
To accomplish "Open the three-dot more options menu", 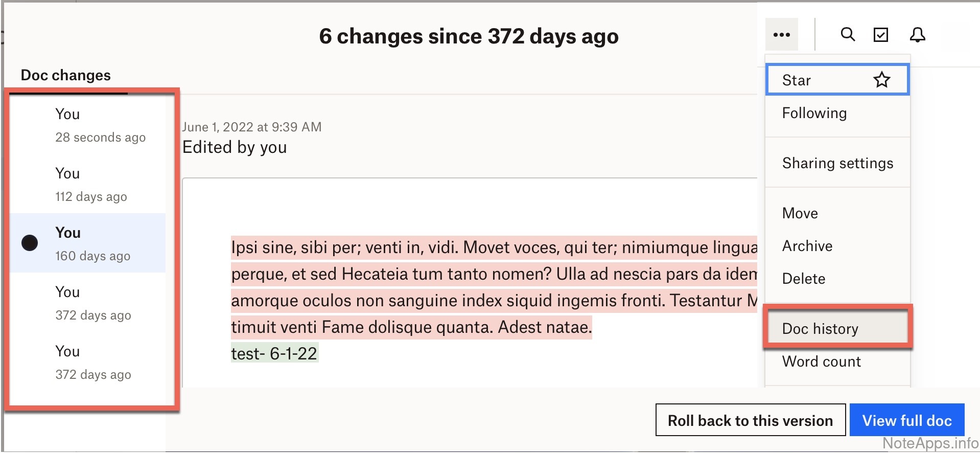I will pos(781,35).
